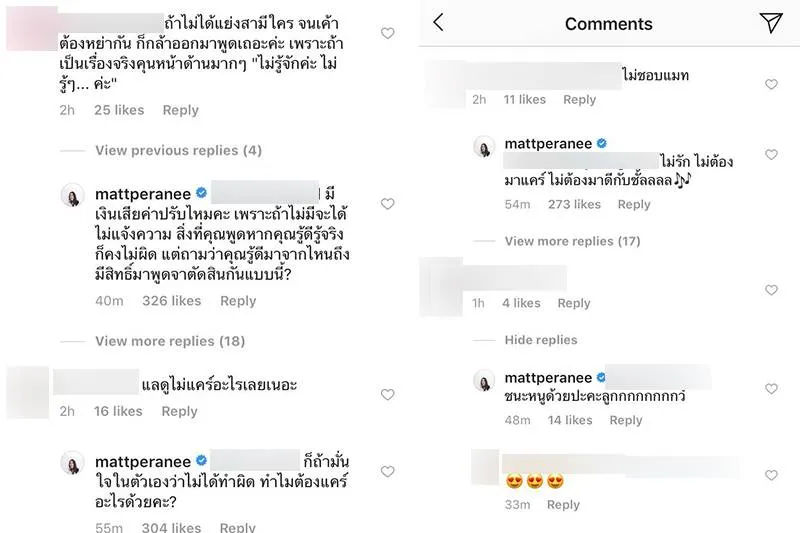Go back using the back arrow

438,23
